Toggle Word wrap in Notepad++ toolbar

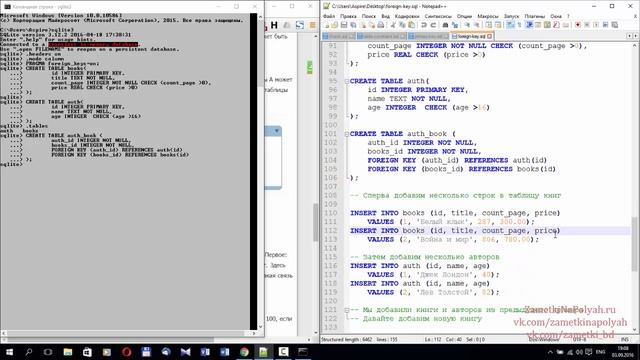[x=511, y=25]
